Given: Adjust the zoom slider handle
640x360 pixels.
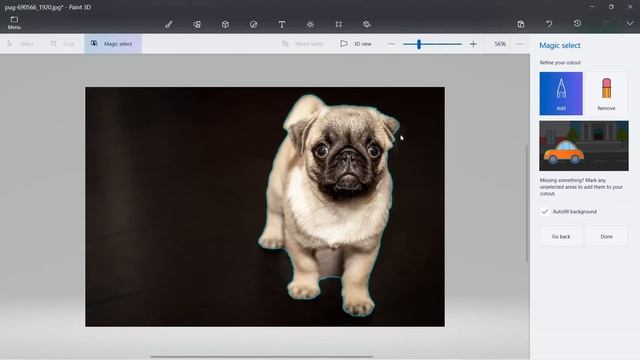Looking at the screenshot, I should coord(419,44).
